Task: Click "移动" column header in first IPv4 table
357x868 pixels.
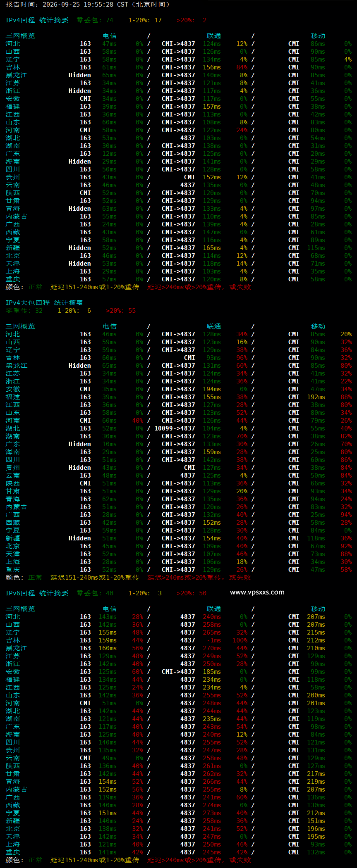Action: [x=318, y=36]
